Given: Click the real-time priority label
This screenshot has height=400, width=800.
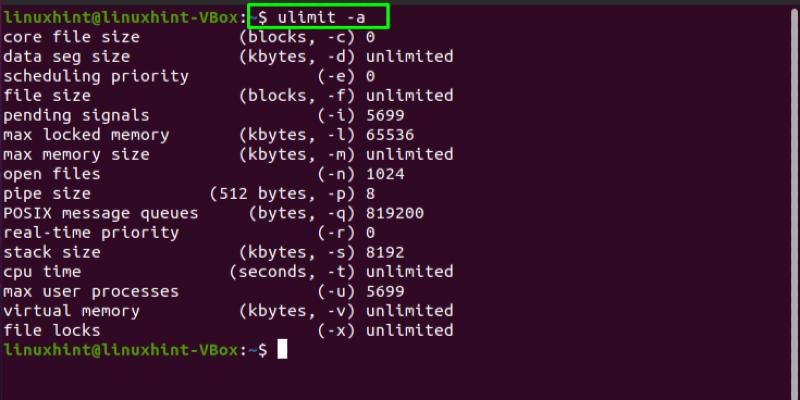Looking at the screenshot, I should [x=91, y=232].
